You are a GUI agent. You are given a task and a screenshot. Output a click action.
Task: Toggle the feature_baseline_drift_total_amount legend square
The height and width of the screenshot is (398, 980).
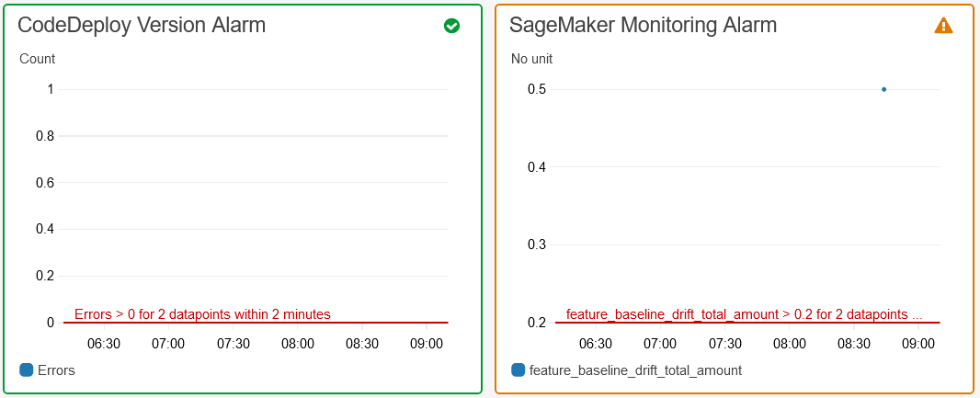pyautogui.click(x=518, y=370)
